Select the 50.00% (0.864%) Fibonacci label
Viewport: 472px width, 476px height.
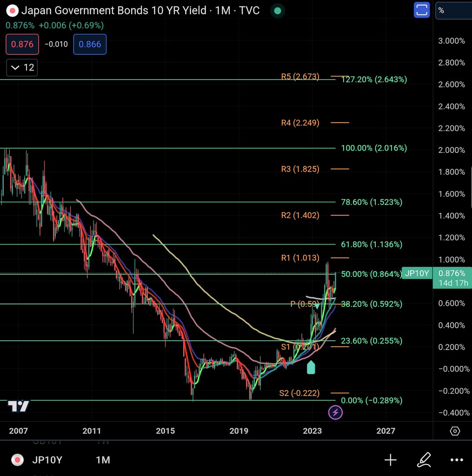pyautogui.click(x=372, y=274)
